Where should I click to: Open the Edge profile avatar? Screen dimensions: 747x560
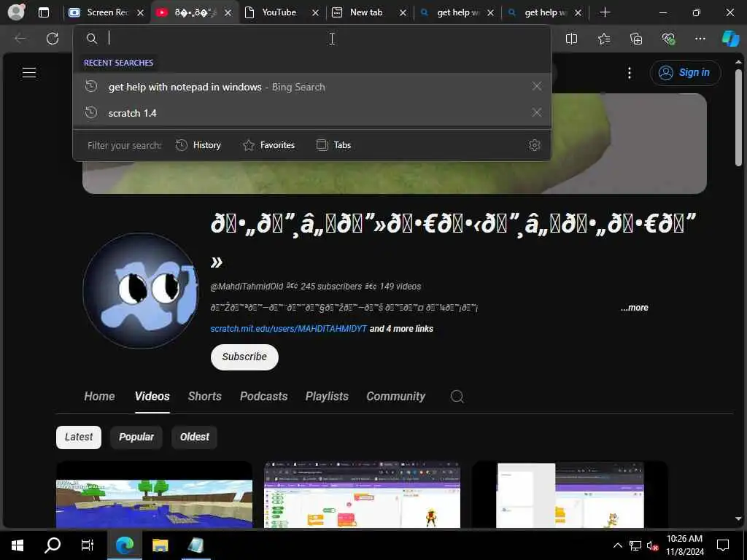click(16, 12)
